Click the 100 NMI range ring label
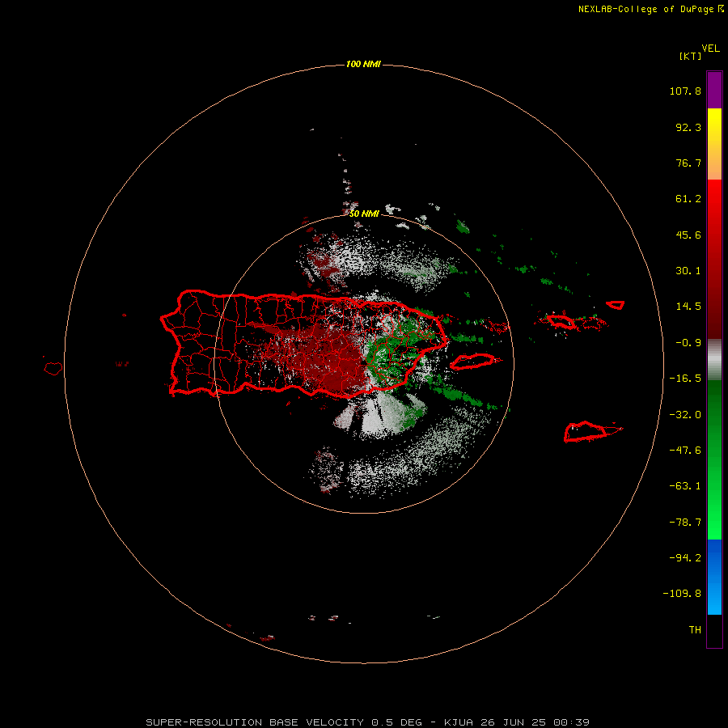The image size is (728, 728). [363, 64]
